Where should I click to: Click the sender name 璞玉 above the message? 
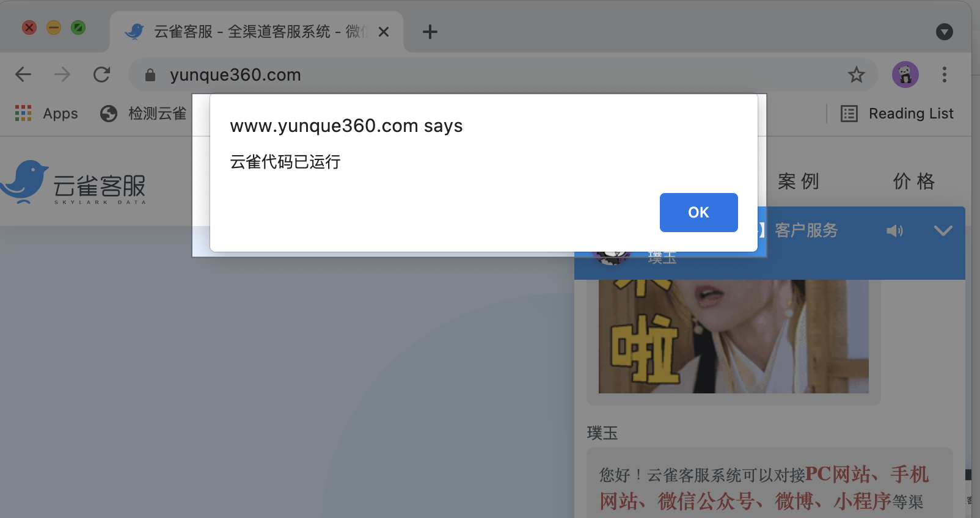602,433
